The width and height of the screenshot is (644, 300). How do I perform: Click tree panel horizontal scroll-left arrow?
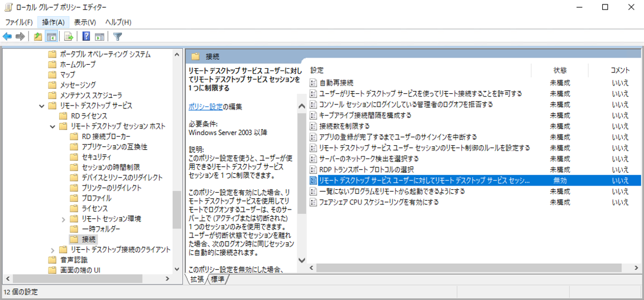click(6, 279)
